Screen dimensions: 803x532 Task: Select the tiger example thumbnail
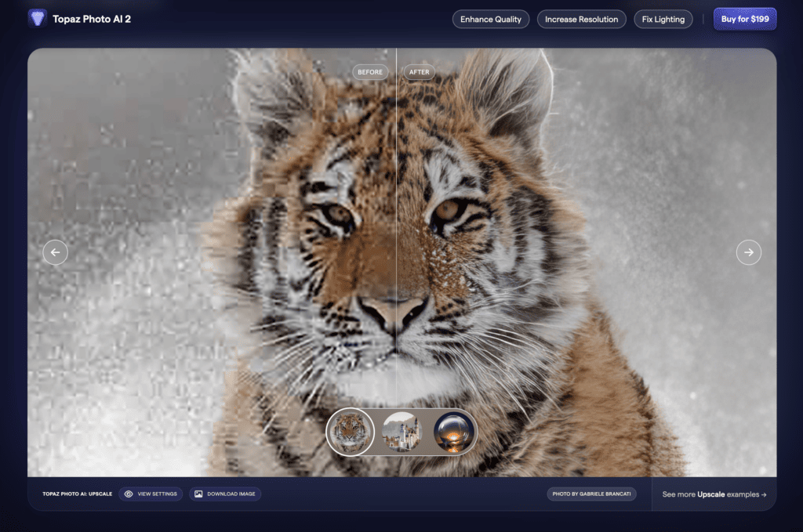[x=351, y=431]
